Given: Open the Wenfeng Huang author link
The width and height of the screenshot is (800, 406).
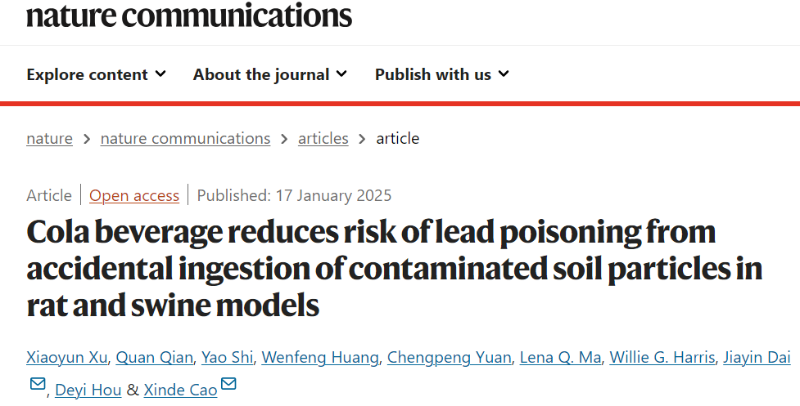Looking at the screenshot, I should (x=320, y=357).
